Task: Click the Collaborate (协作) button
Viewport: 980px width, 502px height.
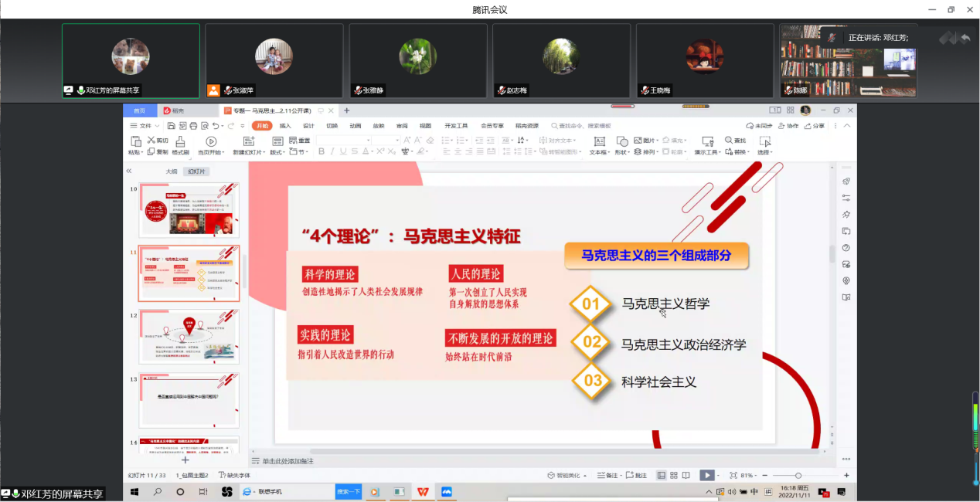Action: click(788, 126)
